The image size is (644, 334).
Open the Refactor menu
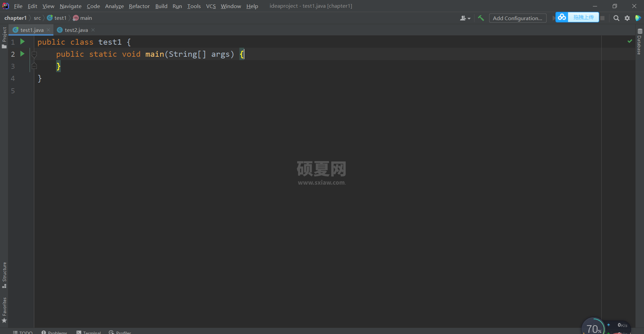tap(139, 6)
